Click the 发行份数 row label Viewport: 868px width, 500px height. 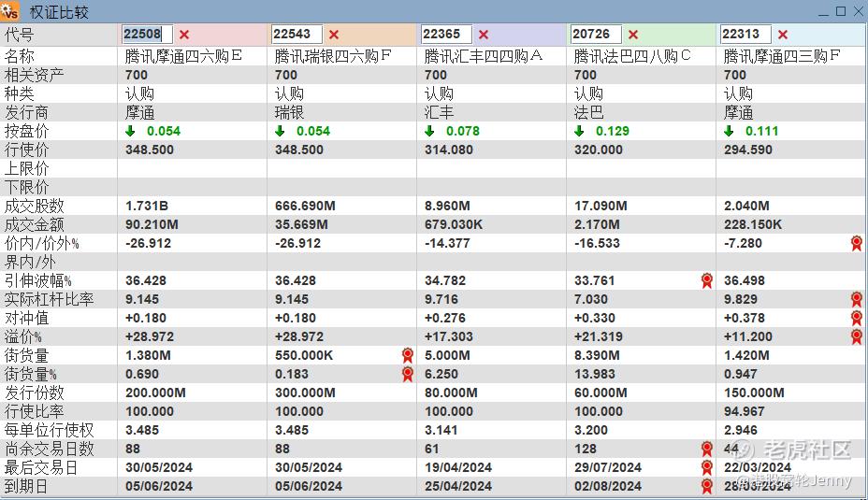pyautogui.click(x=34, y=393)
